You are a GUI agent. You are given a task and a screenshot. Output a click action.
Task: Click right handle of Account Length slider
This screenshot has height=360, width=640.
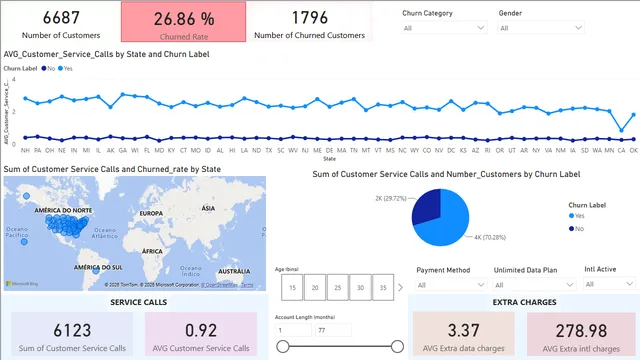(397, 347)
